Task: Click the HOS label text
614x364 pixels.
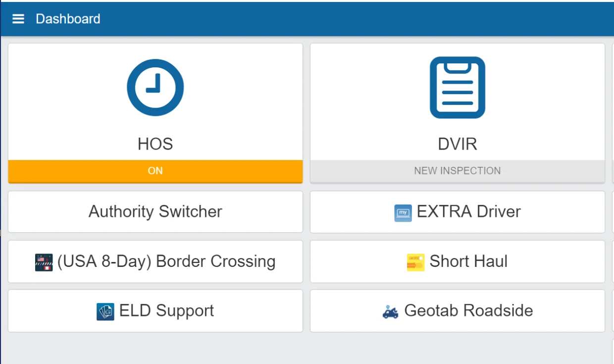Action: [155, 144]
